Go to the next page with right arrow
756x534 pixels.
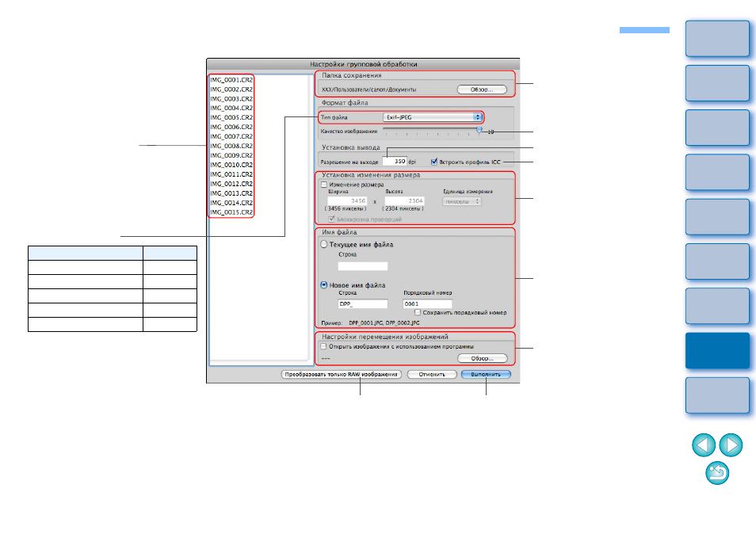731,444
